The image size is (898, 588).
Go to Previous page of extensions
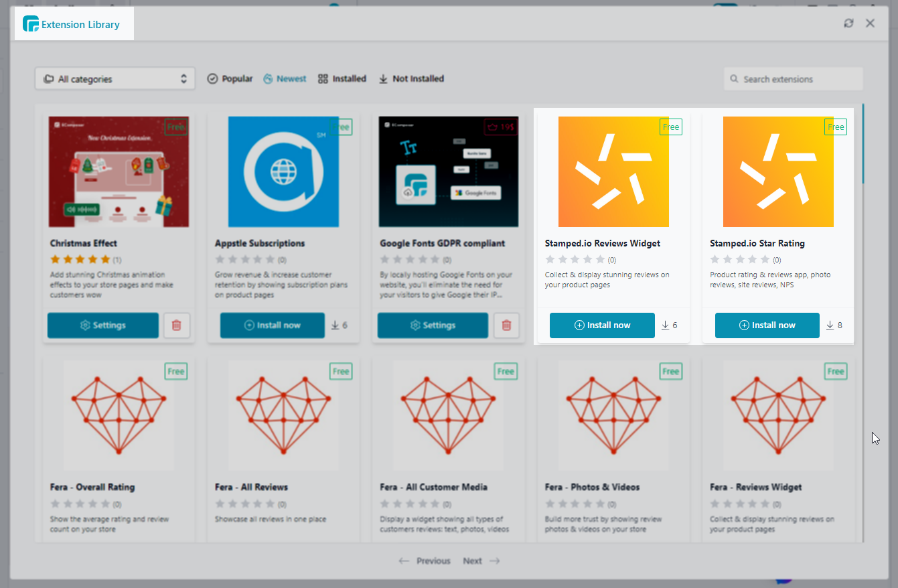coord(425,561)
